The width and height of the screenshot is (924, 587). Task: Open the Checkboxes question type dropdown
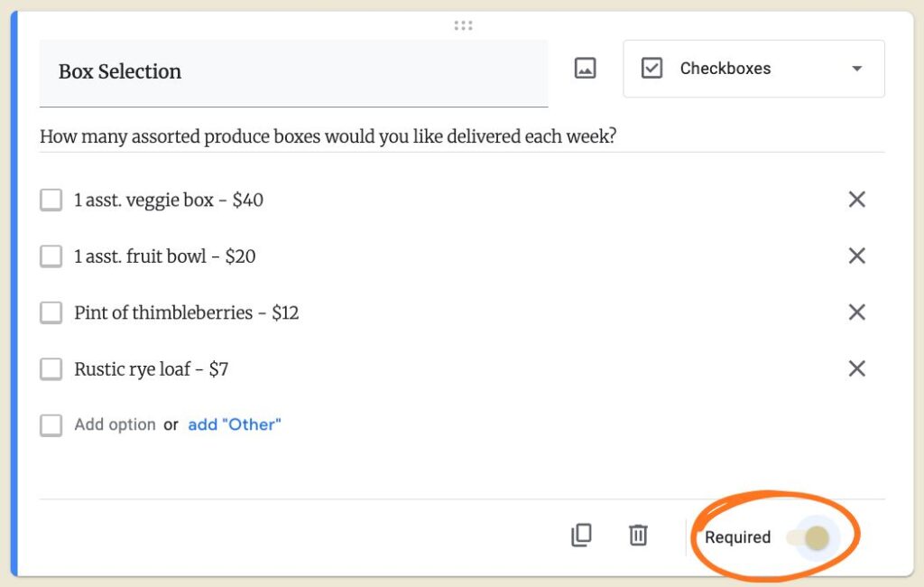[753, 69]
